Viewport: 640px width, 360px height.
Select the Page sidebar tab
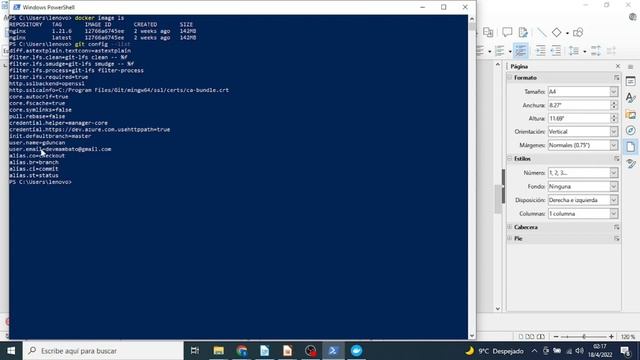pos(631,147)
